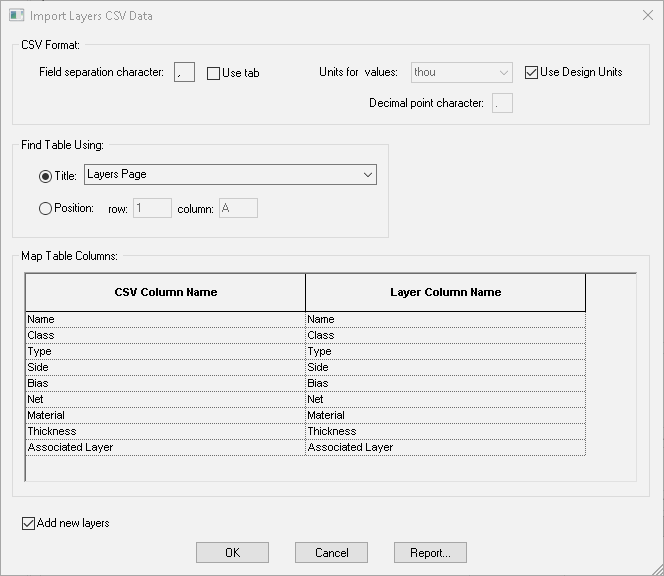This screenshot has height=576, width=664.
Task: Toggle the Add new layers checkbox
Action: tap(28, 523)
